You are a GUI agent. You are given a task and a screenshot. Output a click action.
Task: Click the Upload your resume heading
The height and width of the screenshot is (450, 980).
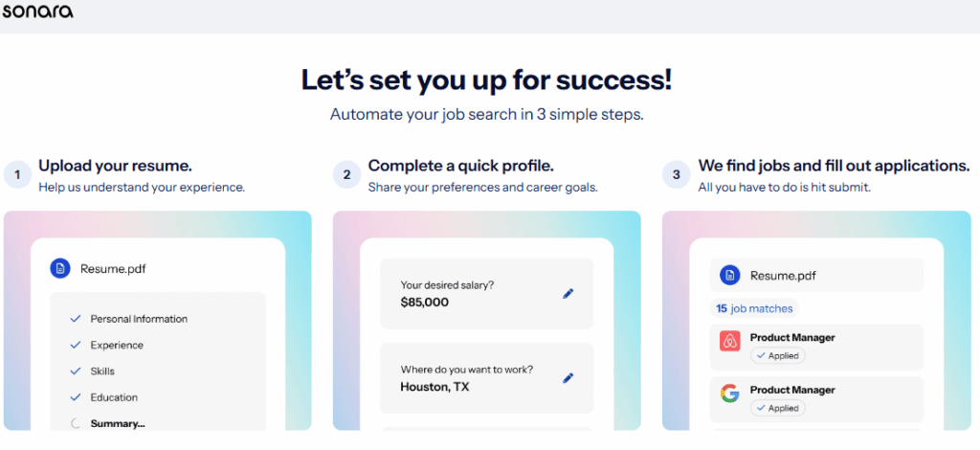[x=115, y=166]
